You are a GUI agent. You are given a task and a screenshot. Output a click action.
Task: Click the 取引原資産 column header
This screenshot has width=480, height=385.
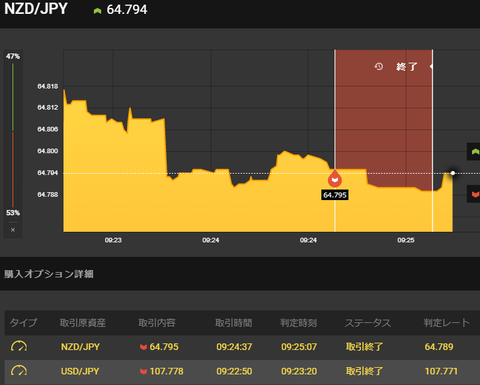click(83, 323)
